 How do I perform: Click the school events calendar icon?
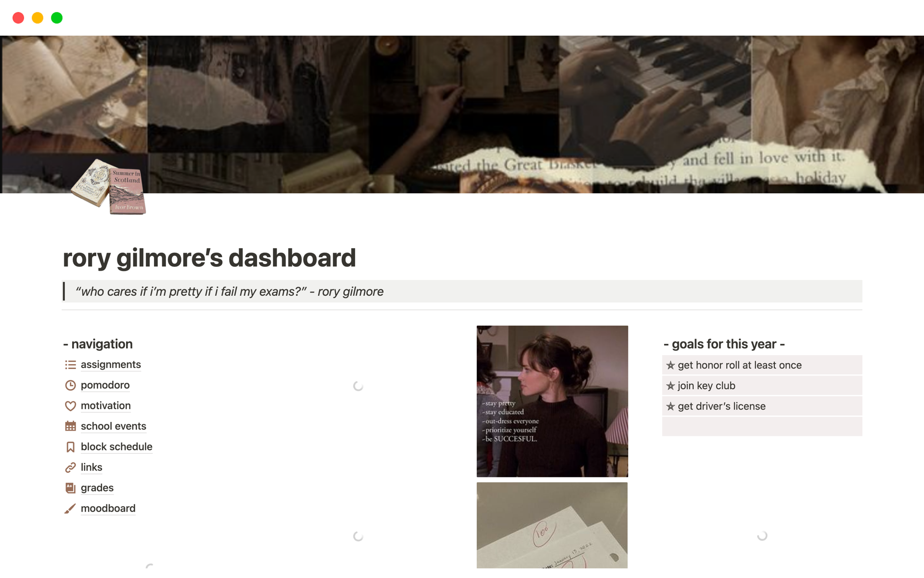click(x=70, y=426)
